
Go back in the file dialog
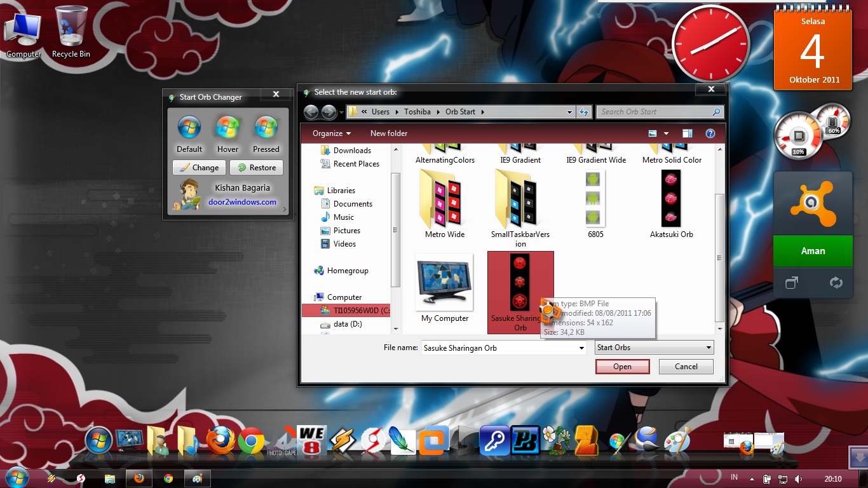click(311, 112)
